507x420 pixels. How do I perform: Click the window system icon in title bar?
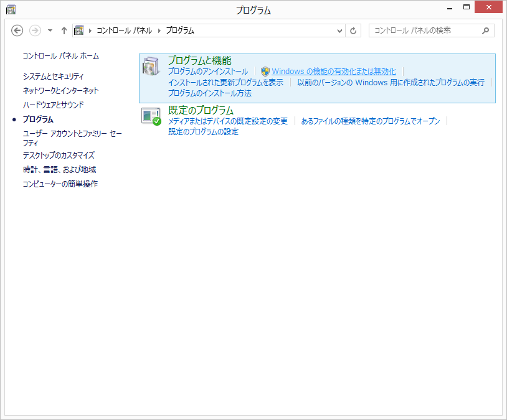coord(11,10)
